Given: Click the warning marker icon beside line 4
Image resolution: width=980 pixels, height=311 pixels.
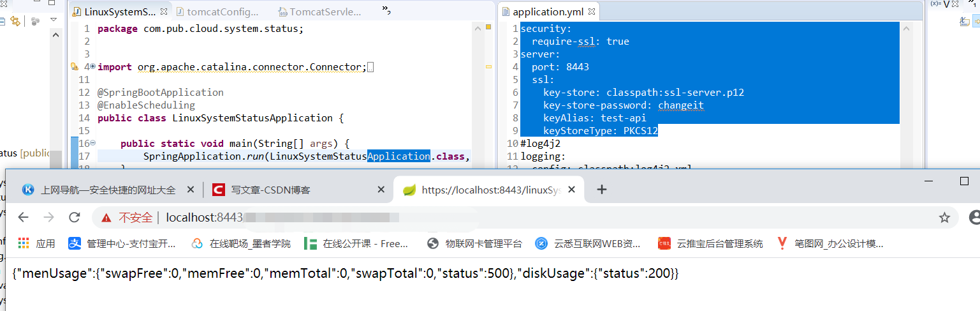Looking at the screenshot, I should (75, 66).
